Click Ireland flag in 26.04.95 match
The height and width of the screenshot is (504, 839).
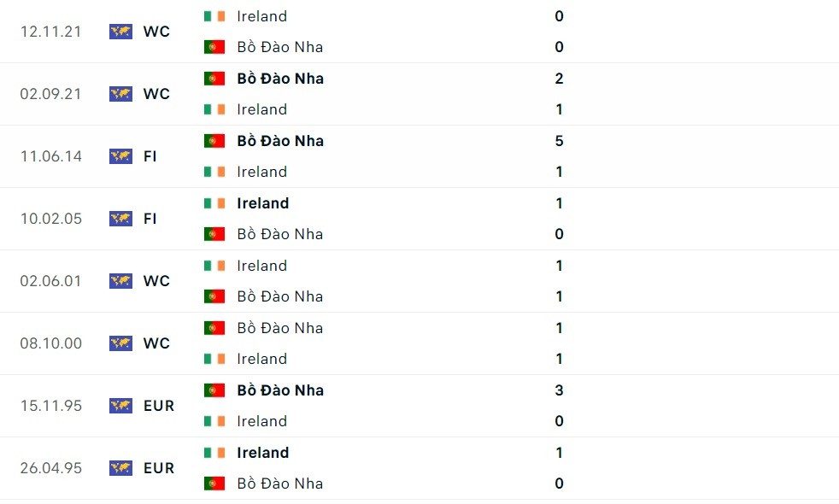coord(214,453)
